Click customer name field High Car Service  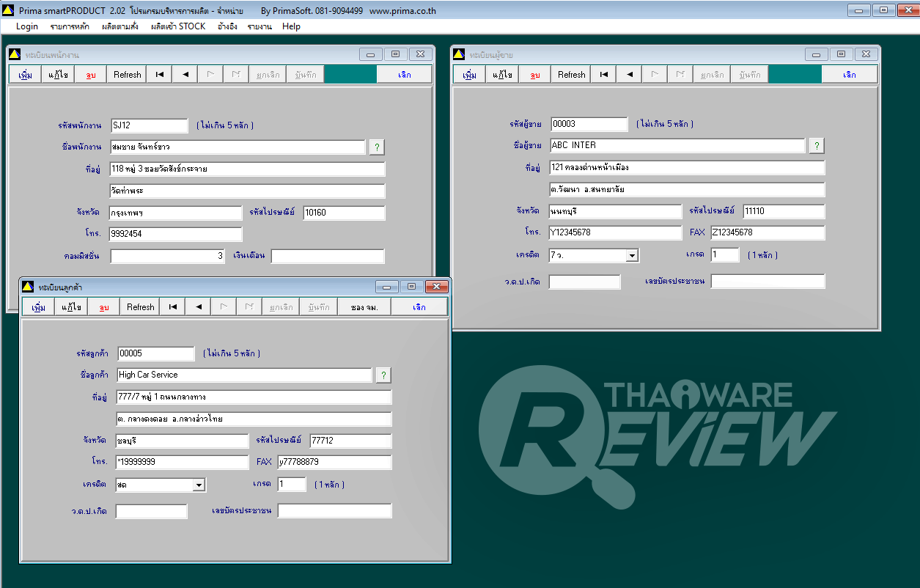coord(244,375)
